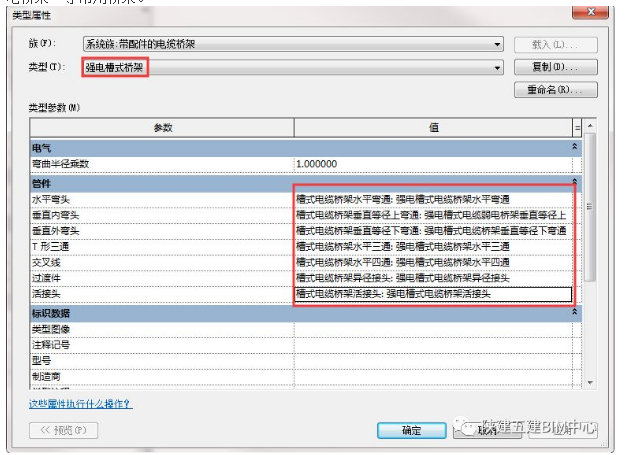Select the 垂直外弯头 value cell
Screen dimensions: 626x455
(433, 231)
